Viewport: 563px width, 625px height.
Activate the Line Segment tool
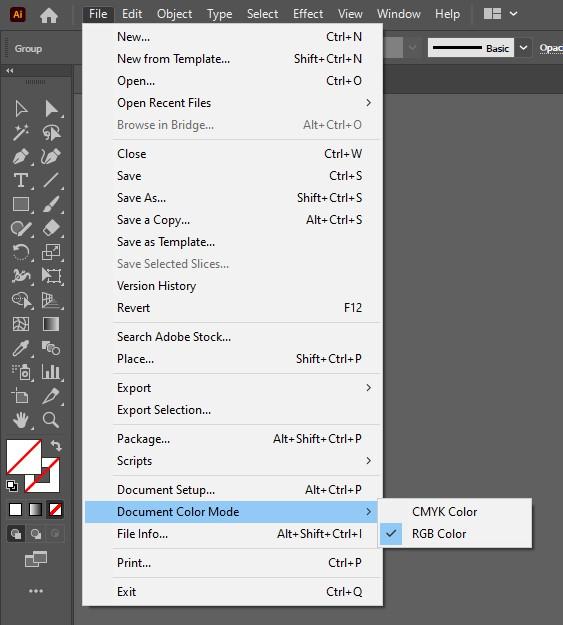click(51, 180)
